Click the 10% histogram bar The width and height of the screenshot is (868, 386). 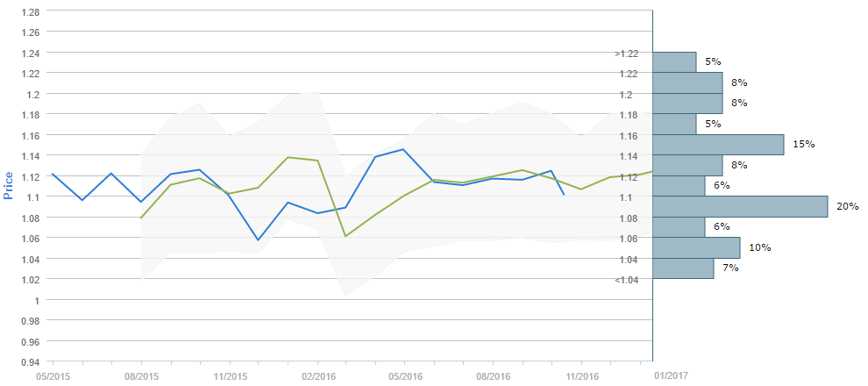click(x=696, y=247)
